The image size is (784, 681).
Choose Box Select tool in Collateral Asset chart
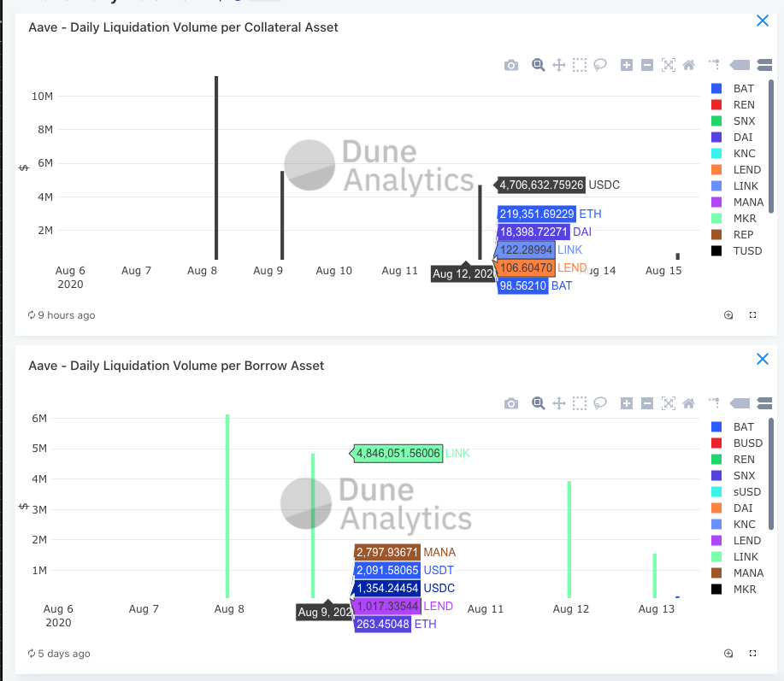point(580,65)
